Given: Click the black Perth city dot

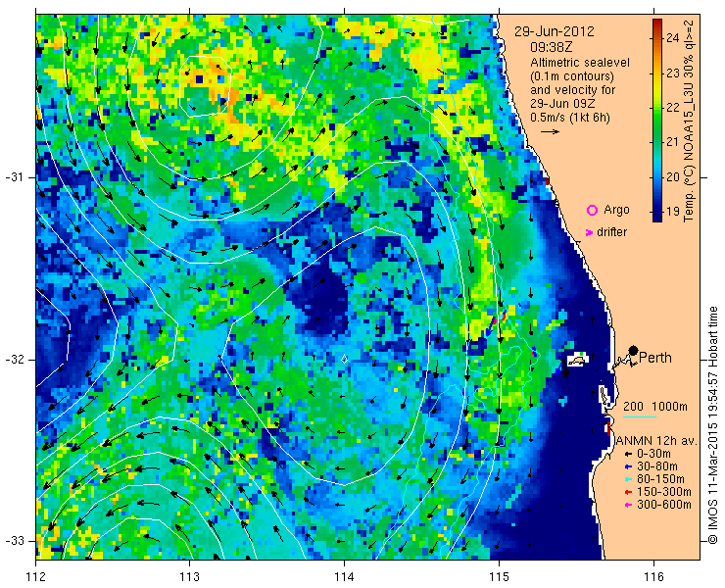Looking at the screenshot, I should pos(634,350).
